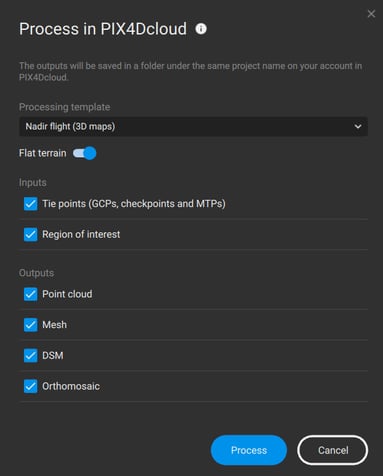Toggle the Flat terrain switch off
The width and height of the screenshot is (383, 476).
(85, 153)
